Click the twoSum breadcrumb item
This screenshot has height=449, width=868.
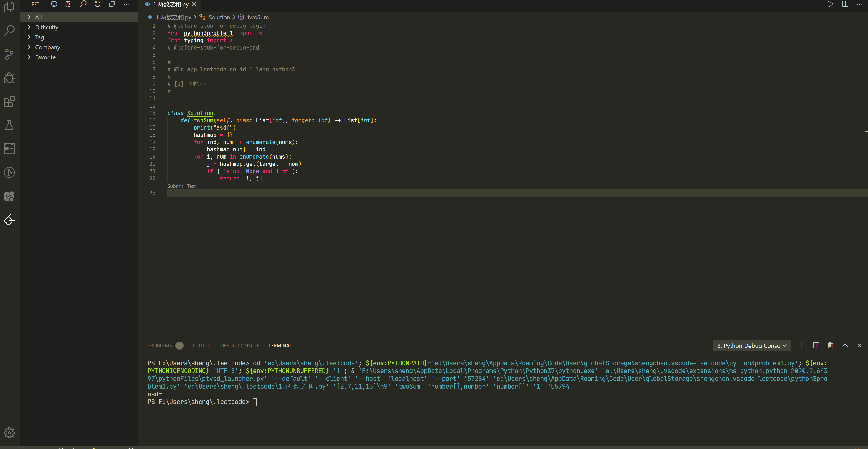(258, 17)
